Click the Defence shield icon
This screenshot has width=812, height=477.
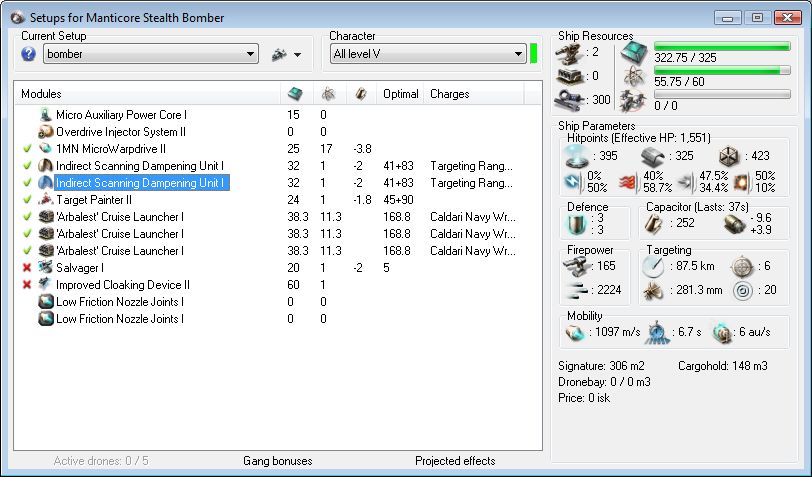coord(577,224)
